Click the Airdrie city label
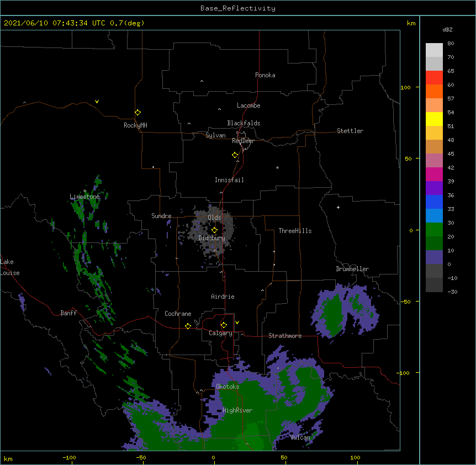The height and width of the screenshot is (465, 476). click(x=223, y=297)
